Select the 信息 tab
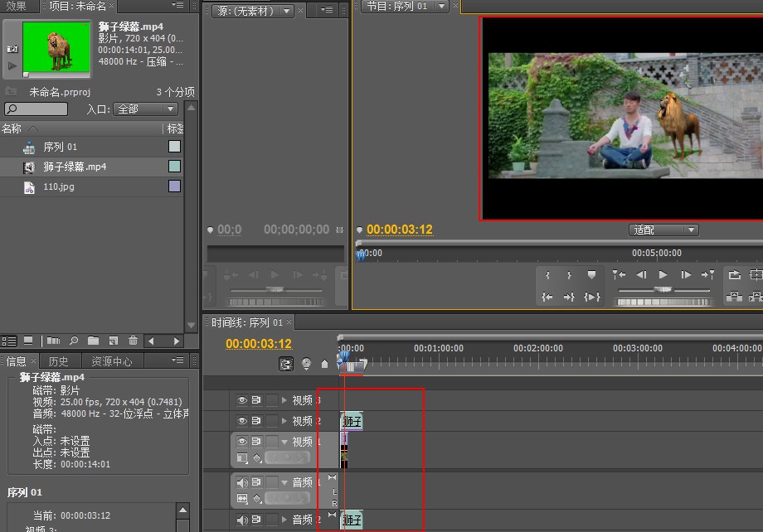763x532 pixels. (x=16, y=361)
